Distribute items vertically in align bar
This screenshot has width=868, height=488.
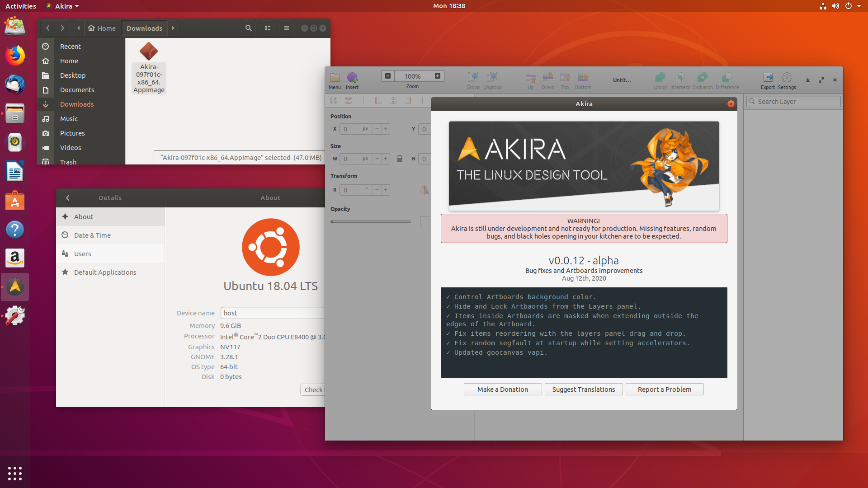click(x=349, y=100)
